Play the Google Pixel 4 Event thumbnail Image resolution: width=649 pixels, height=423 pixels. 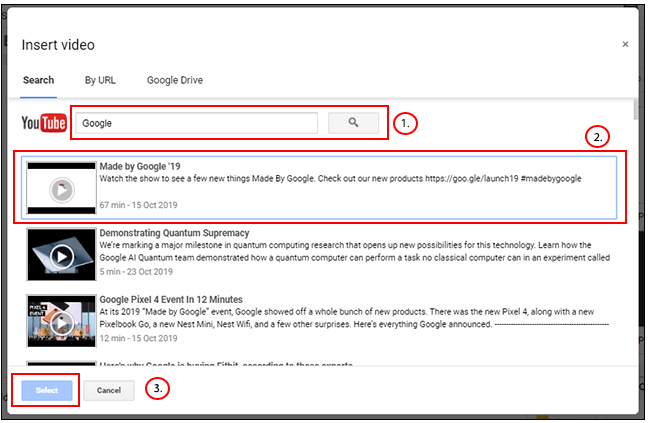62,321
